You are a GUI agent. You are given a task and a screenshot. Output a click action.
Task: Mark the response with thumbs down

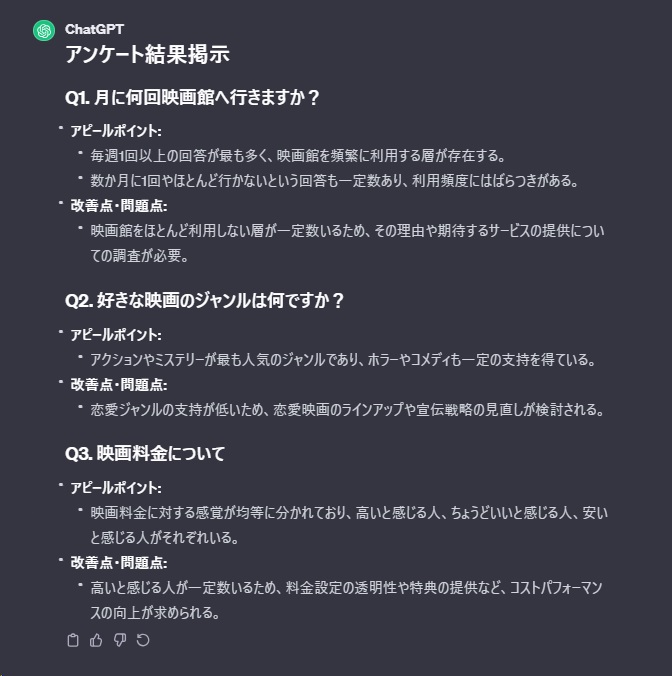120,640
